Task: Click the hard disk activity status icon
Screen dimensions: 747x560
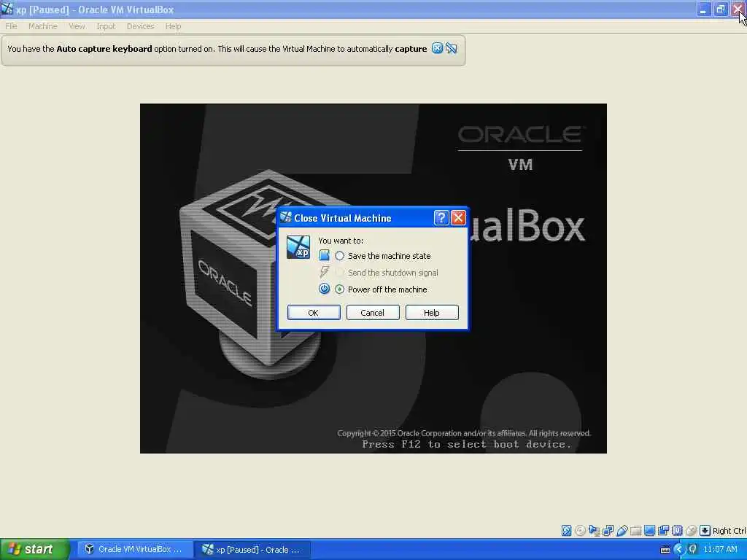Action: [x=566, y=531]
